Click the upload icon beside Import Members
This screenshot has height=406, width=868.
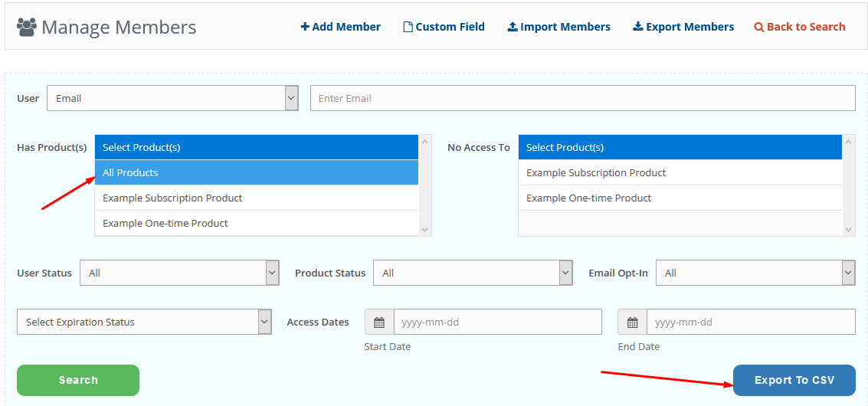[x=513, y=27]
